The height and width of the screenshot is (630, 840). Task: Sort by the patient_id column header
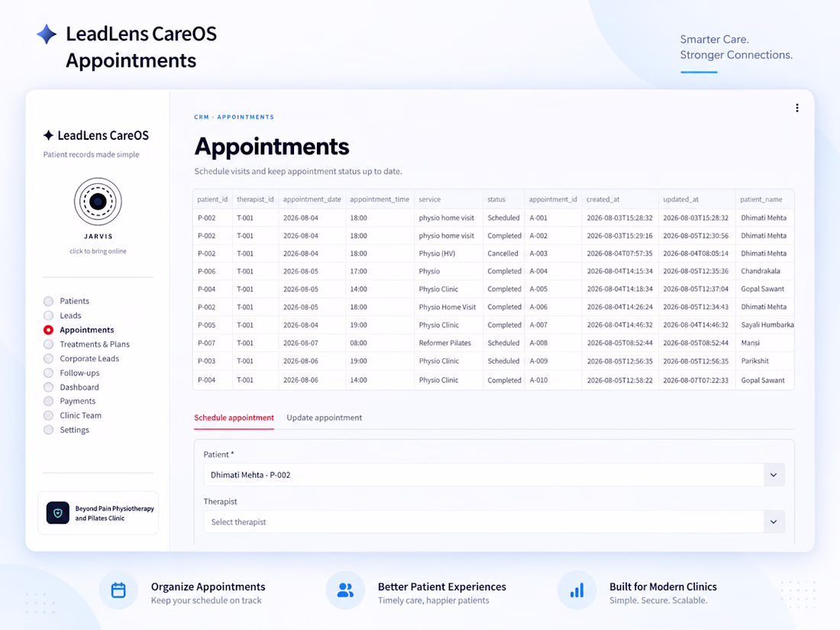pyautogui.click(x=212, y=199)
